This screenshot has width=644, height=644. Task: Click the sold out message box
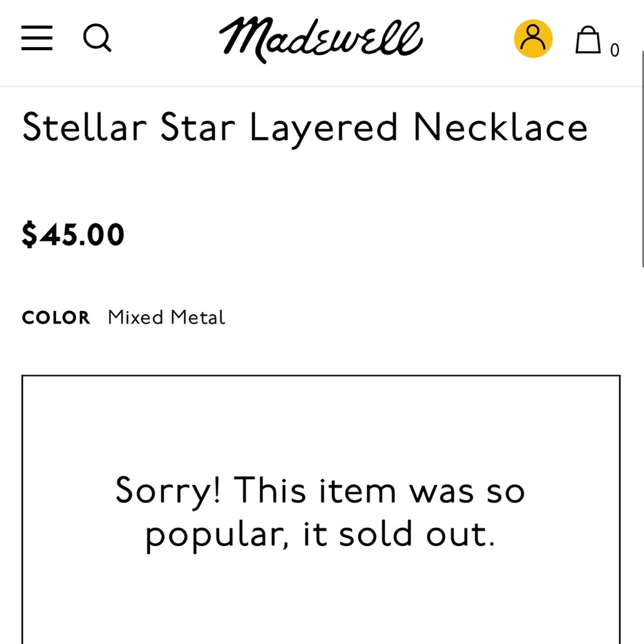click(321, 512)
